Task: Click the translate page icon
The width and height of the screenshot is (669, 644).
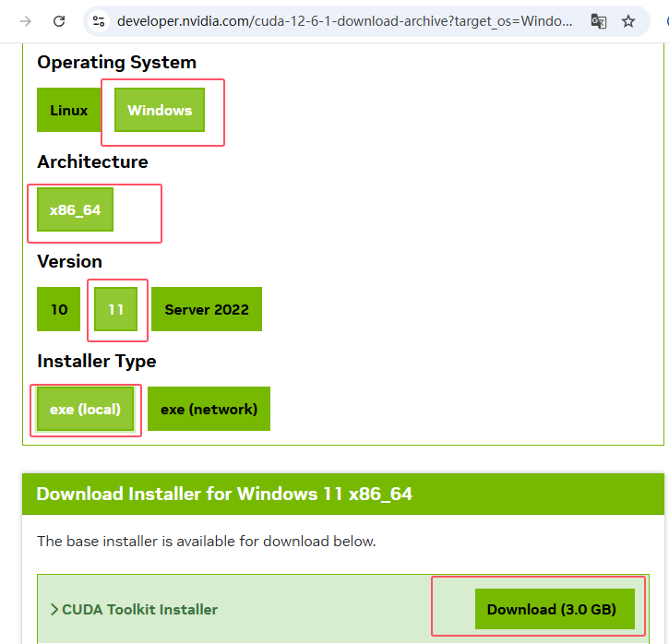Action: pos(598,21)
